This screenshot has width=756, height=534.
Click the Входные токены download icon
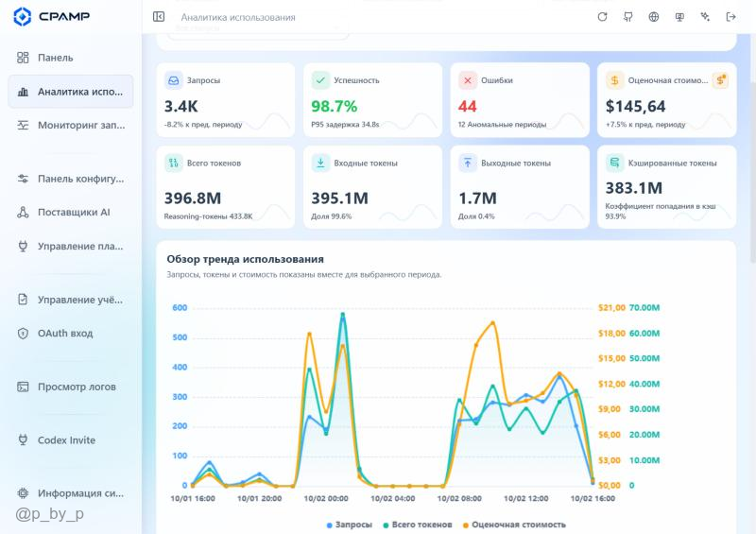320,164
